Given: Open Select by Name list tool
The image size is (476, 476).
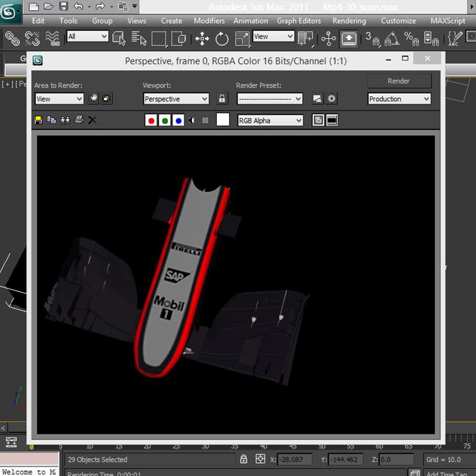Looking at the screenshot, I should [x=139, y=38].
